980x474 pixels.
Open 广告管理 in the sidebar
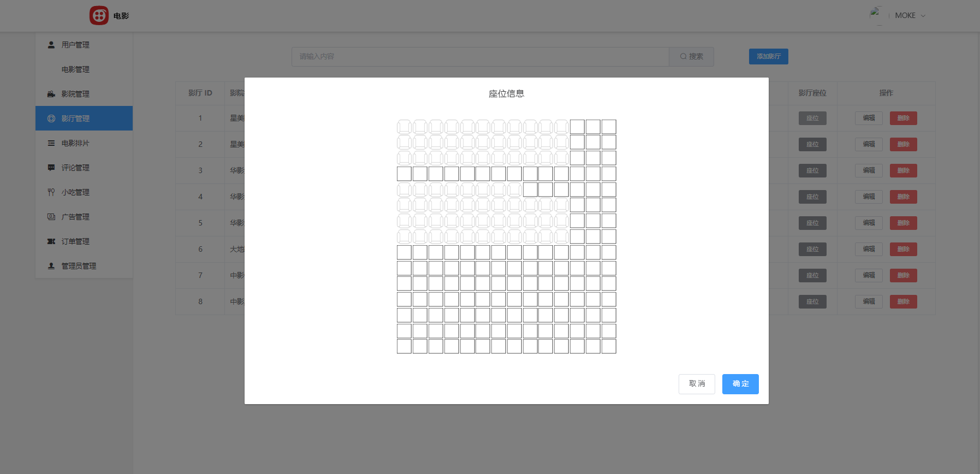point(84,217)
